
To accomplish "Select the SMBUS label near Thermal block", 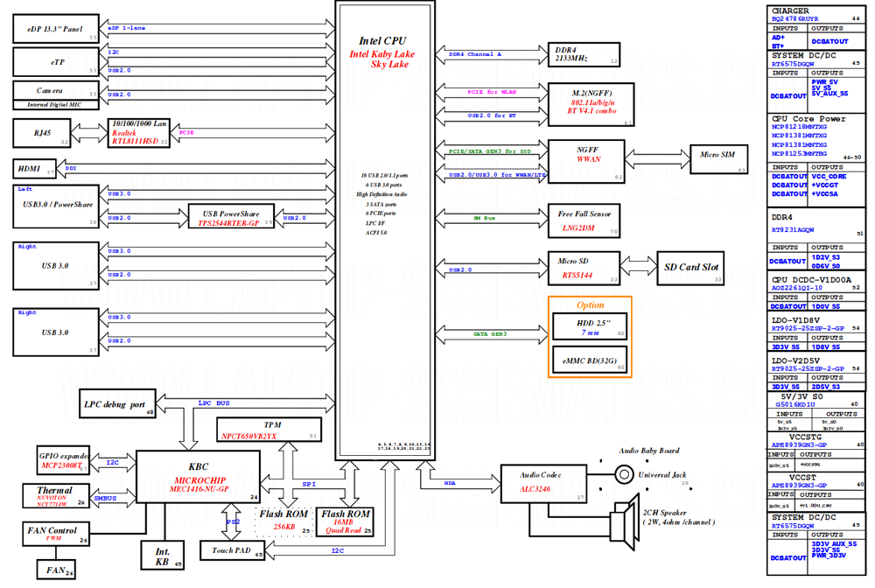I will click(105, 498).
